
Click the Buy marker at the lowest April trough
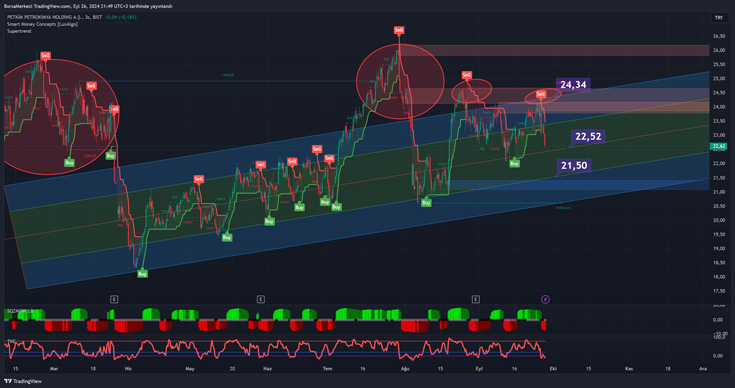[x=142, y=274]
